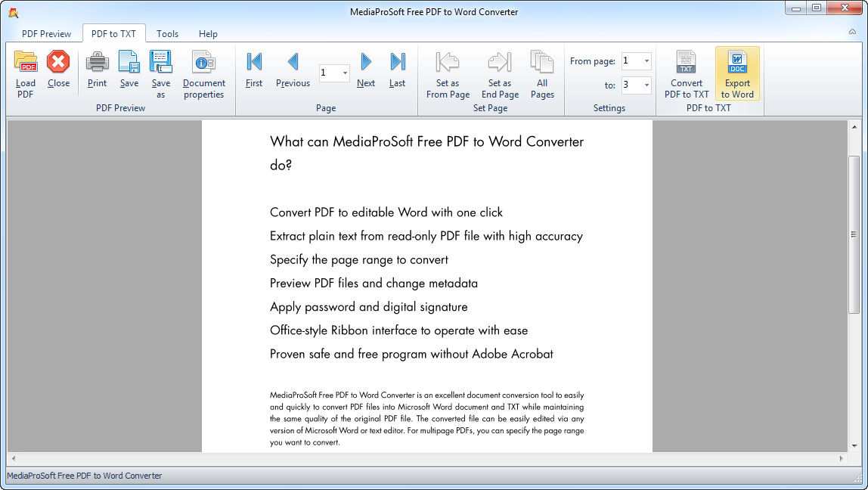Close the current PDF with the red X icon
This screenshot has width=868, height=490.
point(58,70)
